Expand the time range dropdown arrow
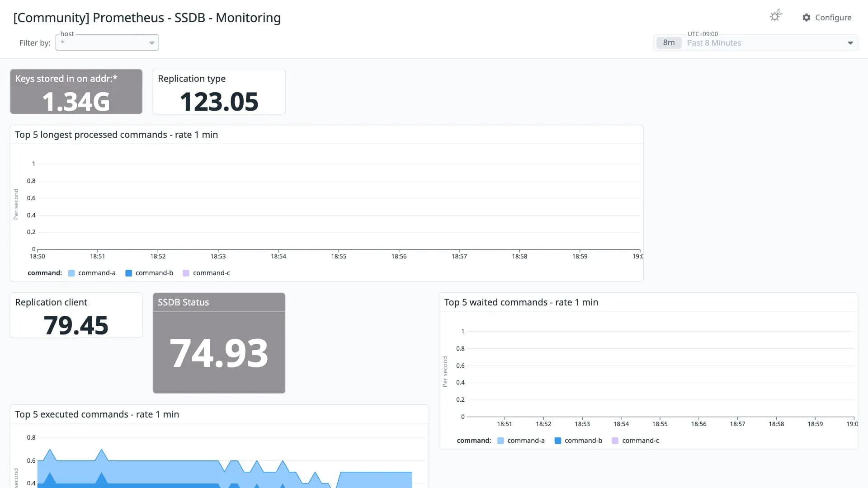 850,43
